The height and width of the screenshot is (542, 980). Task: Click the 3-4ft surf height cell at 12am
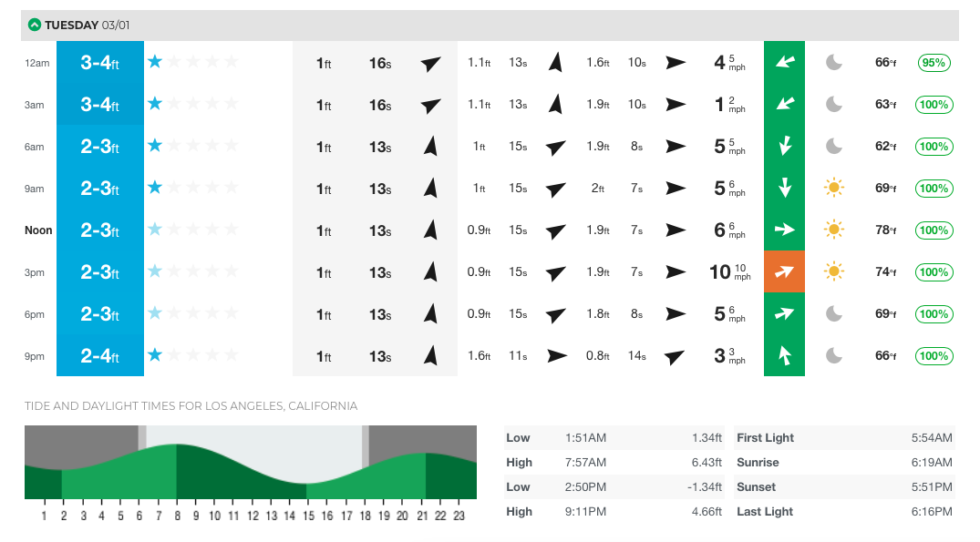(100, 63)
